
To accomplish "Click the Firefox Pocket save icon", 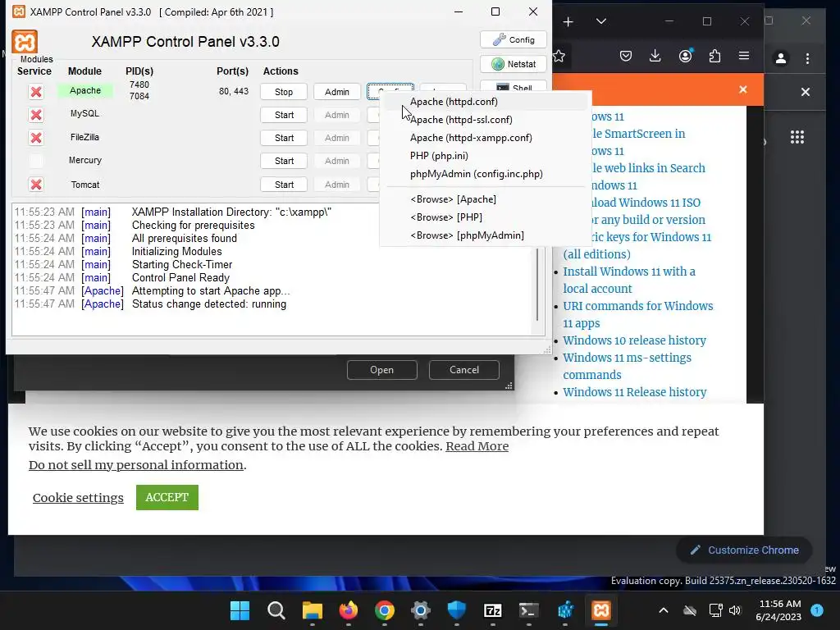I will click(626, 56).
